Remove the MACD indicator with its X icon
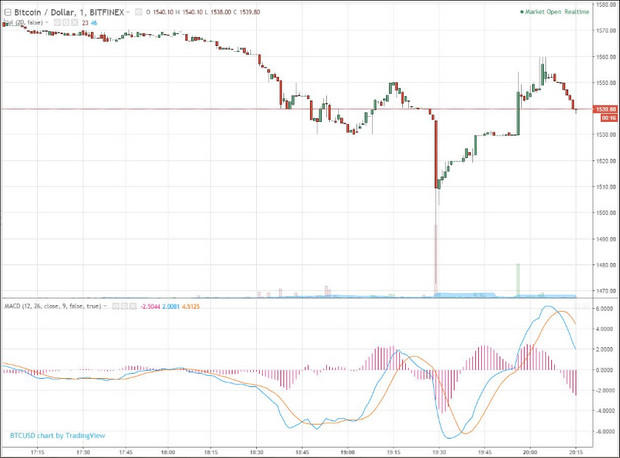The width and height of the screenshot is (620, 458). (x=129, y=304)
